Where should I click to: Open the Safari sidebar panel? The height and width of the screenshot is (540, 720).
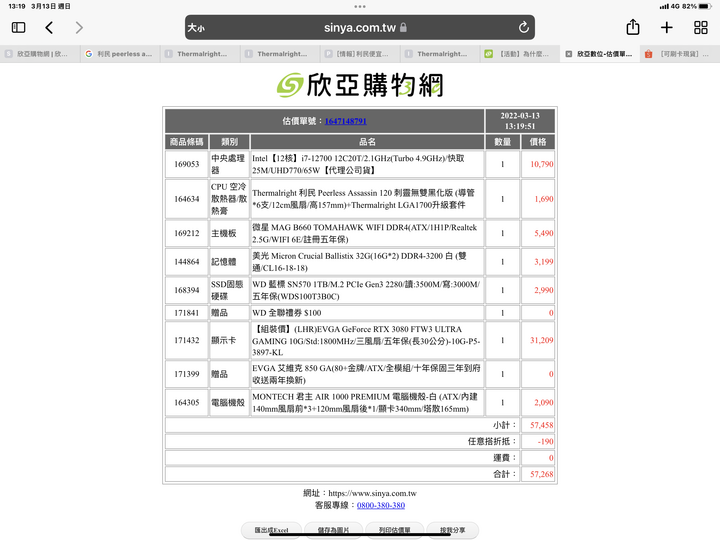pos(18,28)
